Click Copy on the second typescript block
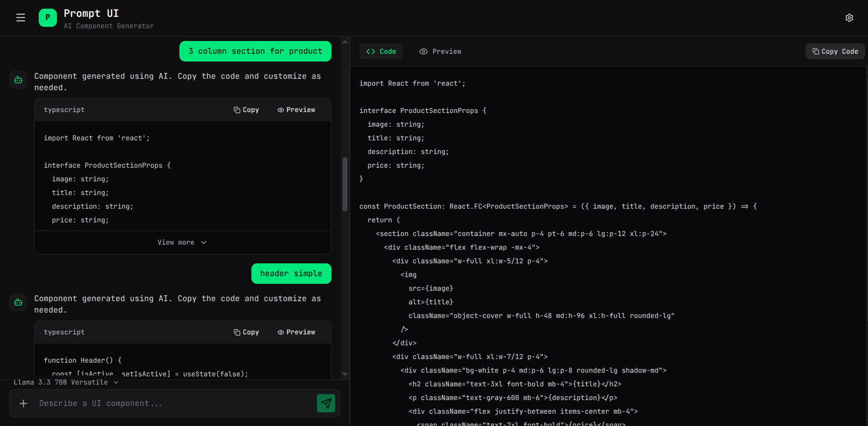The width and height of the screenshot is (868, 426). [x=246, y=332]
